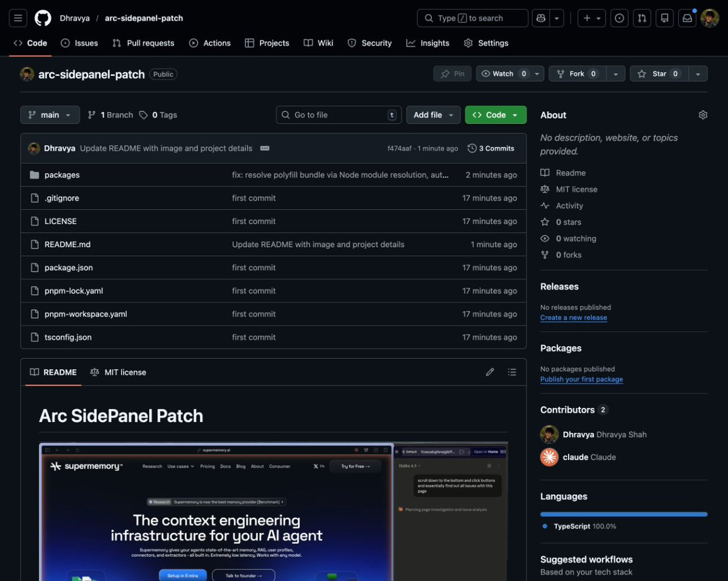Switch to the Issues tab
Screen dimensions: 728x581
[x=79, y=43]
